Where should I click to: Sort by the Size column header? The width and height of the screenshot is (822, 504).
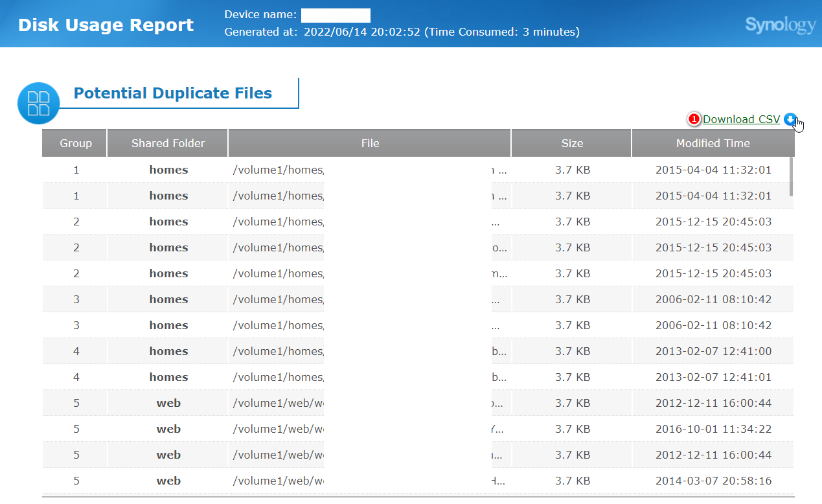[572, 143]
